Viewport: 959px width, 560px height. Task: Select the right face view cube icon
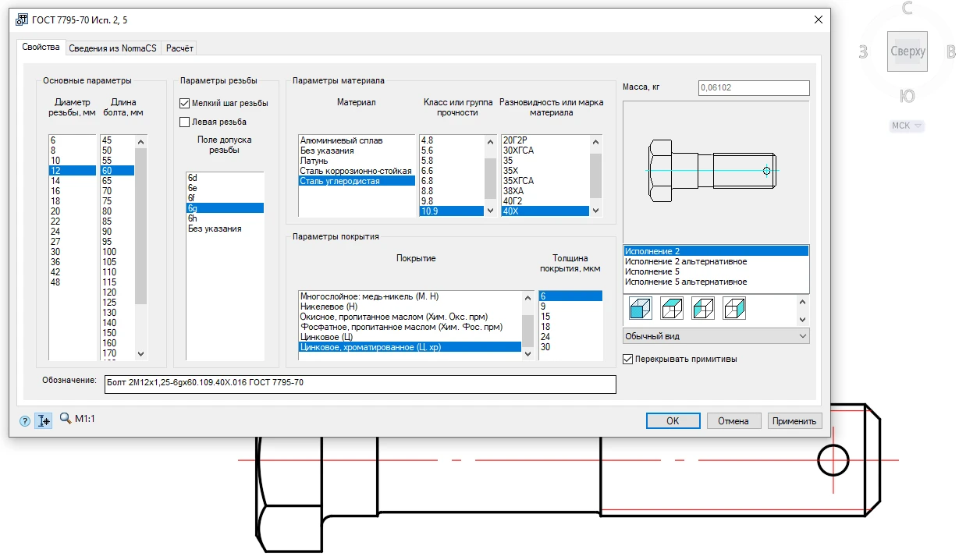pyautogui.click(x=733, y=310)
